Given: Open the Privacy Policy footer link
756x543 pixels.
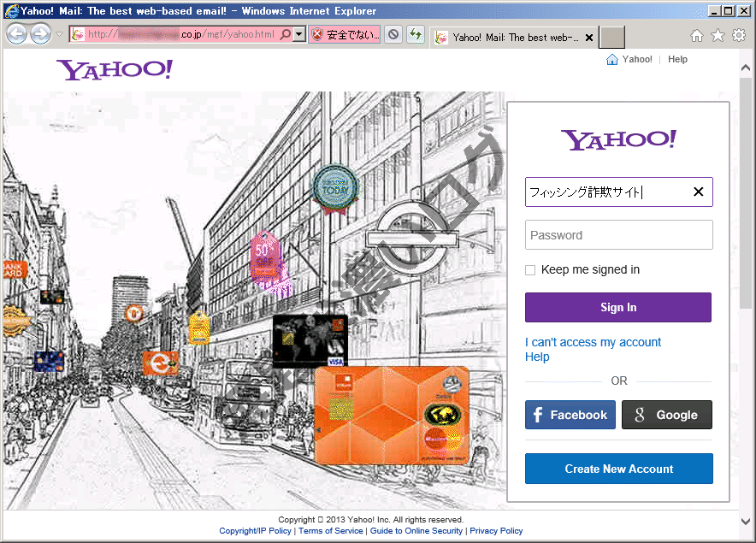Looking at the screenshot, I should pyautogui.click(x=496, y=531).
